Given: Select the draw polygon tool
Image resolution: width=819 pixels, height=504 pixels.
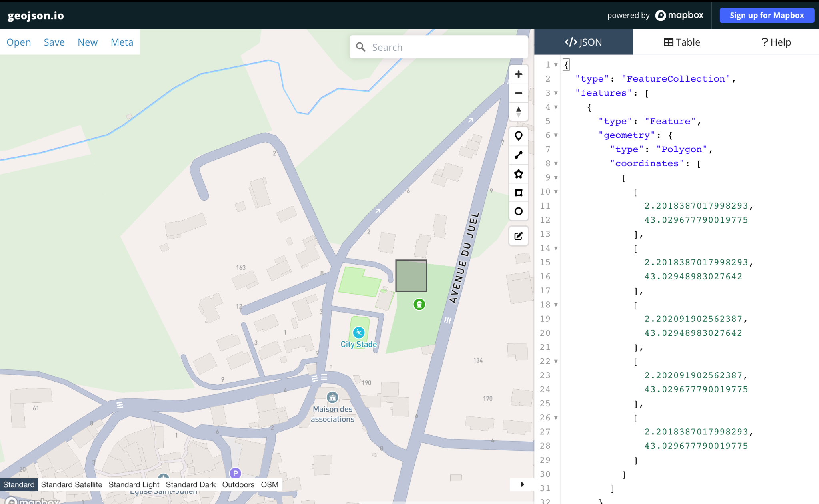Looking at the screenshot, I should point(518,174).
